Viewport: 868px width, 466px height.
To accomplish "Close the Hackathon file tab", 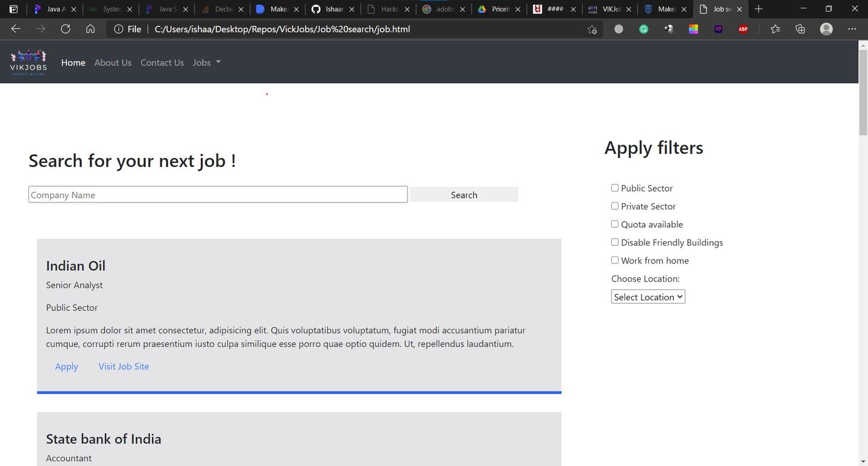I will 407,9.
